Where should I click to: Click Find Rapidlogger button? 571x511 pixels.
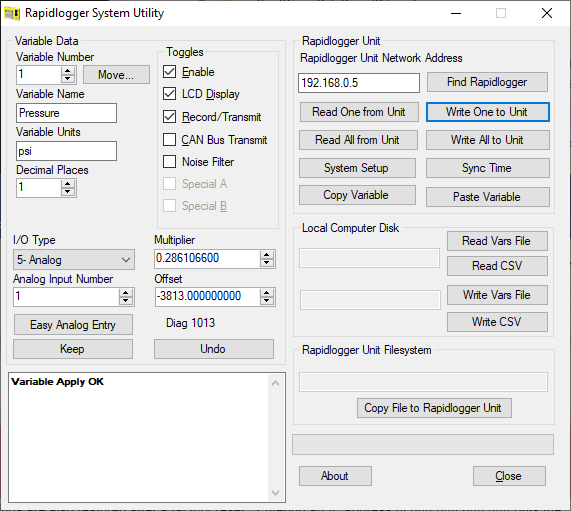coord(487,82)
